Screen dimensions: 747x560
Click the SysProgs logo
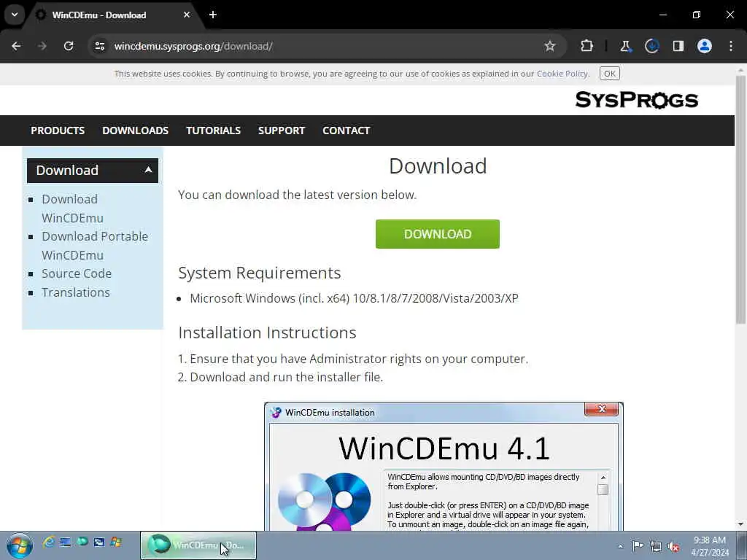coord(636,100)
